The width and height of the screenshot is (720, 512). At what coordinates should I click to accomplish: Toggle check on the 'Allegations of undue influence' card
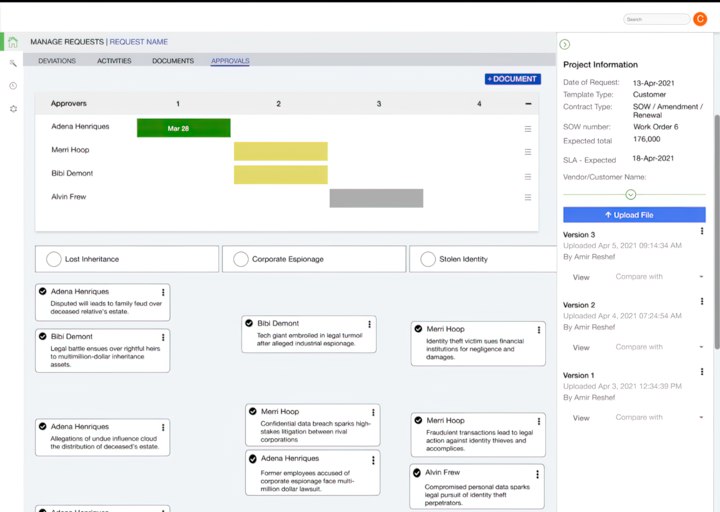(43, 427)
